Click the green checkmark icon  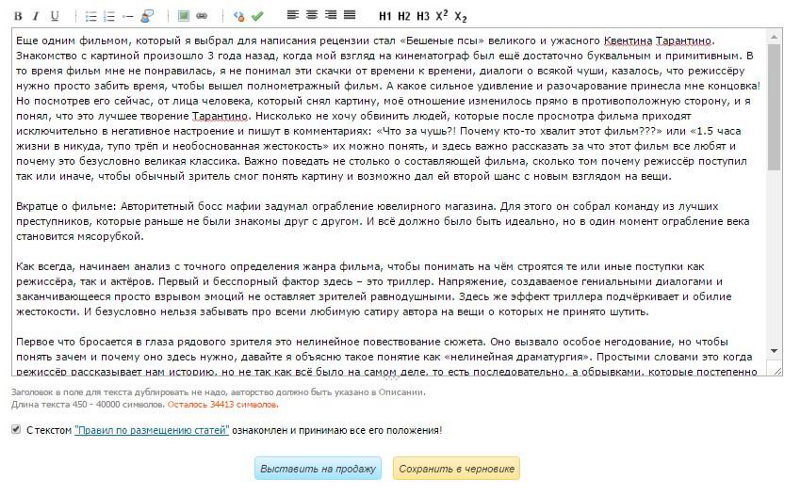[257, 16]
